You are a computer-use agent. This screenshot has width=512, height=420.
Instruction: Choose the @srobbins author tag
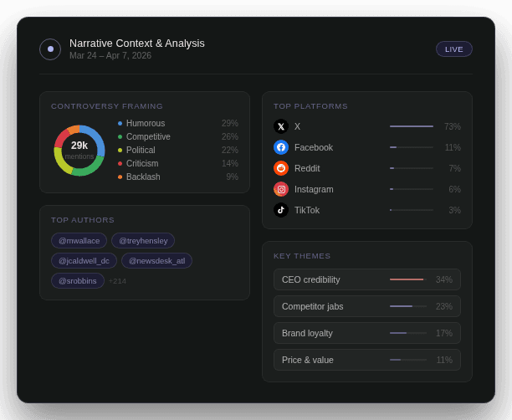tap(78, 280)
